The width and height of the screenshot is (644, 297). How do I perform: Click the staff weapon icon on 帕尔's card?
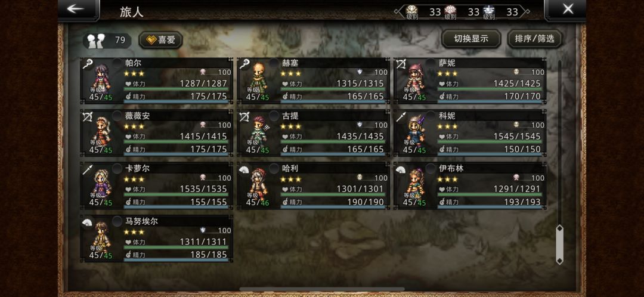(88, 64)
